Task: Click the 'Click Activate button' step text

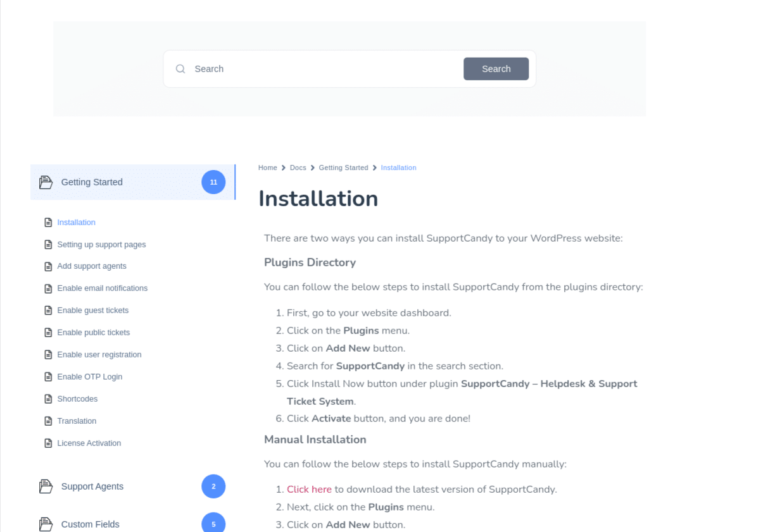Action: (379, 418)
